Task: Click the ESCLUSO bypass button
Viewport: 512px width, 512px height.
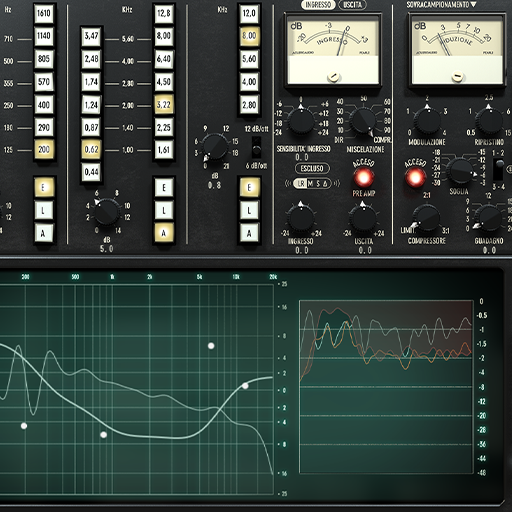Action: (x=312, y=168)
